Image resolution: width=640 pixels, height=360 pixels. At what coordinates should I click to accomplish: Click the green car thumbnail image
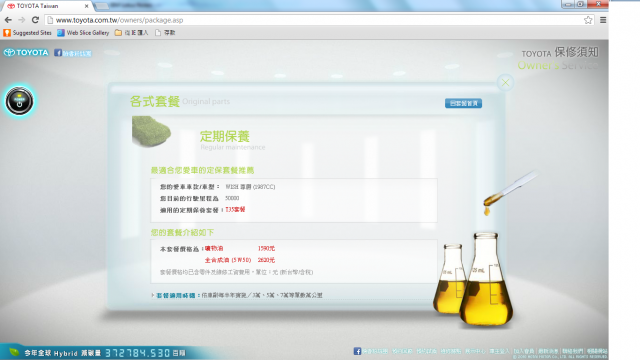tap(151, 131)
